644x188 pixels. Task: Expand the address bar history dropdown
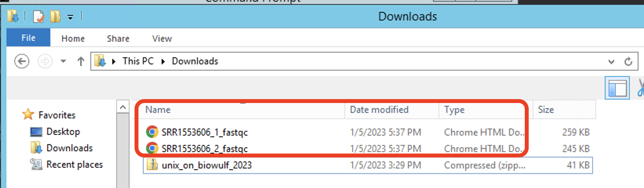pos(611,61)
